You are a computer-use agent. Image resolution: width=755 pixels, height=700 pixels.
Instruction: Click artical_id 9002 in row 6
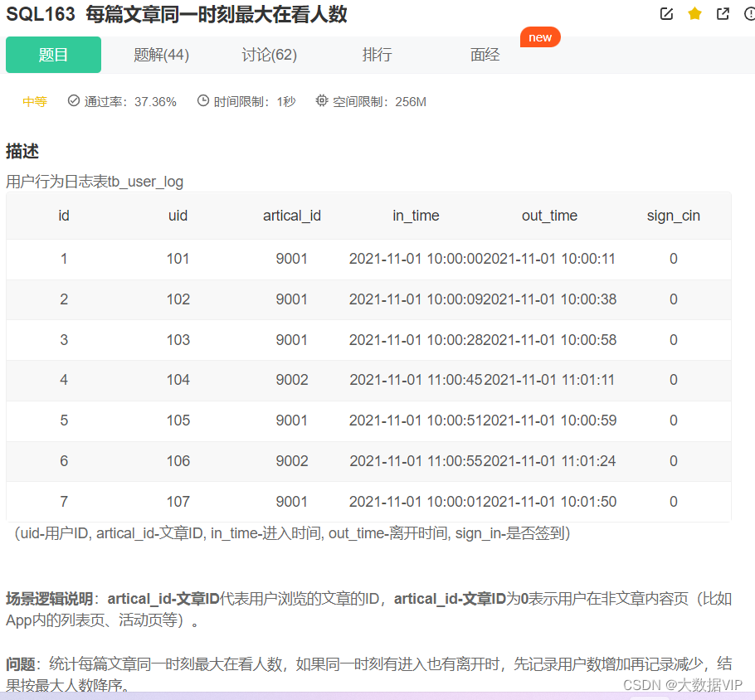coord(292,461)
